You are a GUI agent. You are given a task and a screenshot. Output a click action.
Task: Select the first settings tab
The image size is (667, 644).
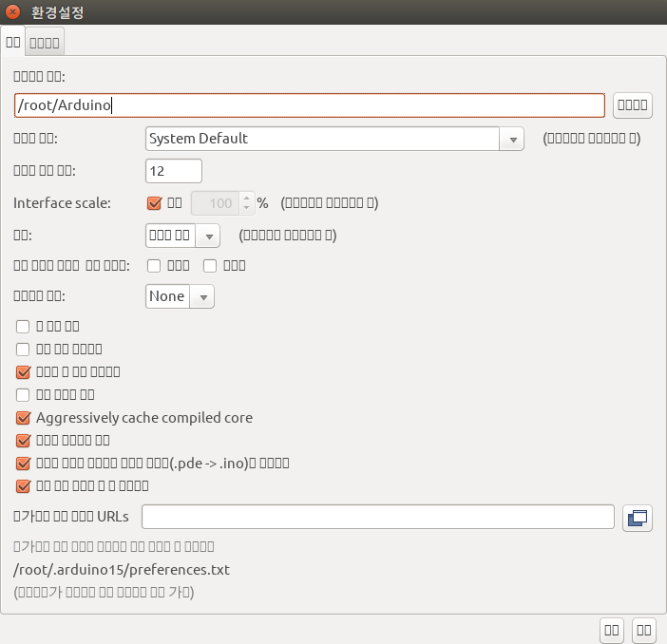pyautogui.click(x=12, y=42)
